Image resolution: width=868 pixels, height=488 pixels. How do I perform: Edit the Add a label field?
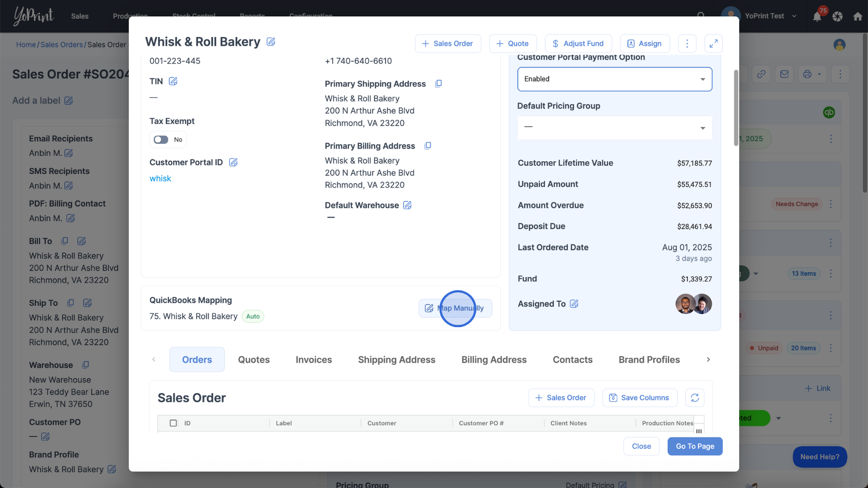68,101
